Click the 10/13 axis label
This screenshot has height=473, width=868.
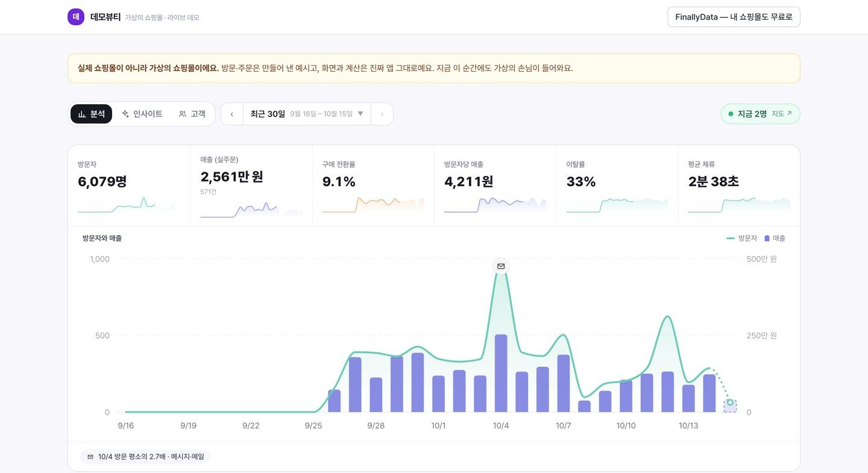[688, 426]
